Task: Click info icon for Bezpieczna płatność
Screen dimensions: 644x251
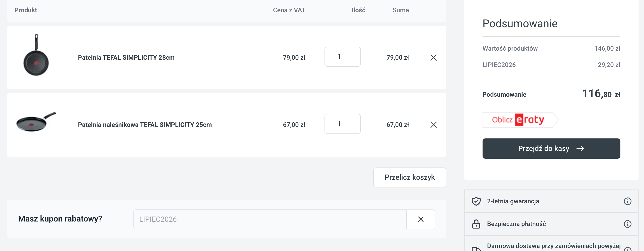Action: click(627, 224)
